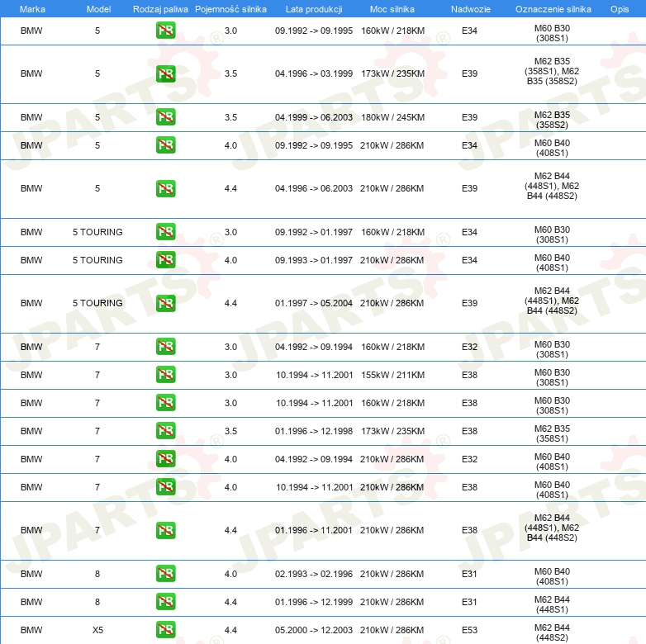Click the Moc silnika column header
The width and height of the screenshot is (646, 644).
pos(392,8)
